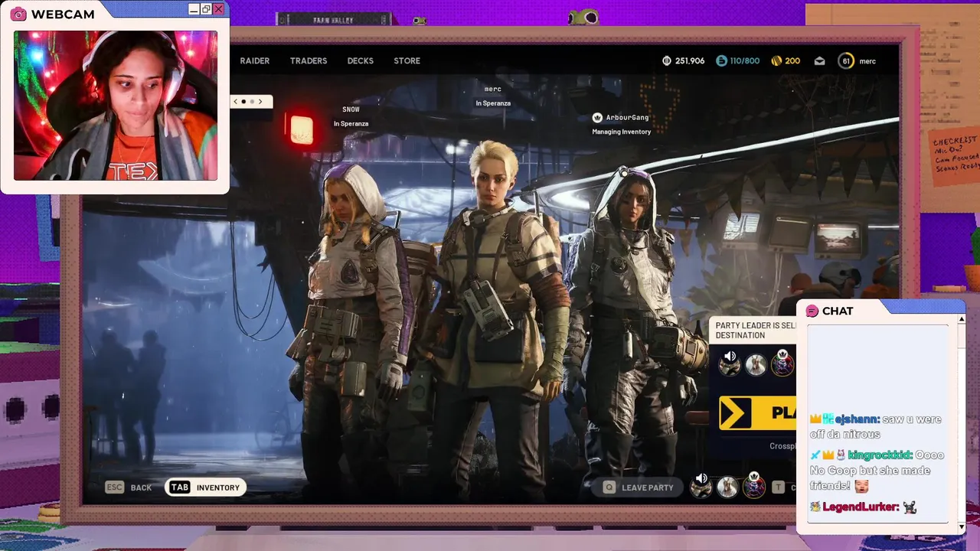The image size is (980, 551).
Task: Click the Q key icon on Leave Party
Action: click(609, 487)
